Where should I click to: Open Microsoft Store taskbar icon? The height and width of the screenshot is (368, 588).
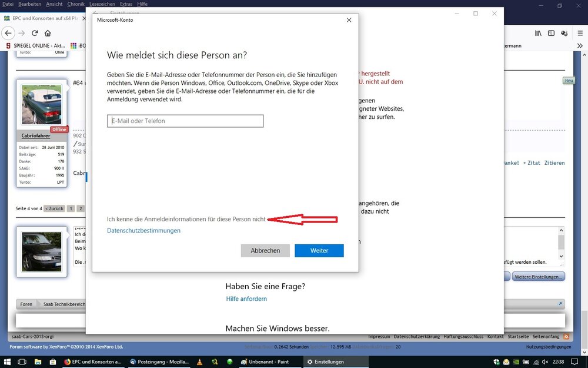click(x=52, y=362)
